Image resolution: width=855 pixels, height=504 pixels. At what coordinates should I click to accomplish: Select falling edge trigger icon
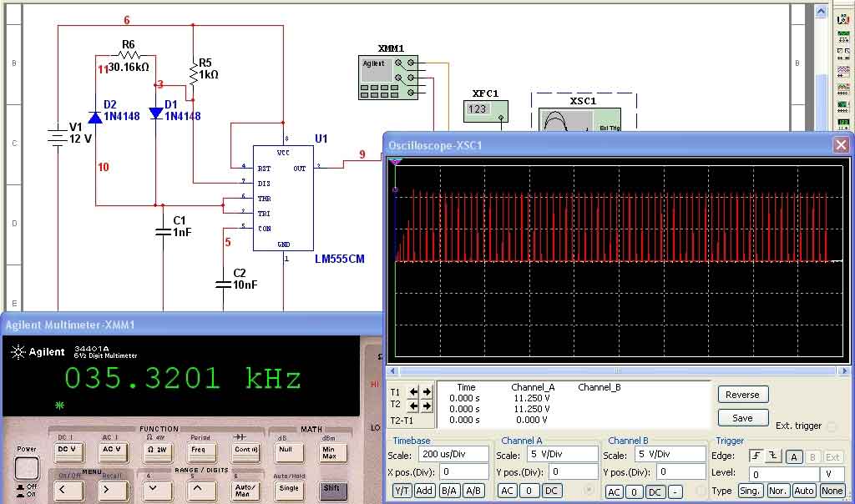coord(774,456)
